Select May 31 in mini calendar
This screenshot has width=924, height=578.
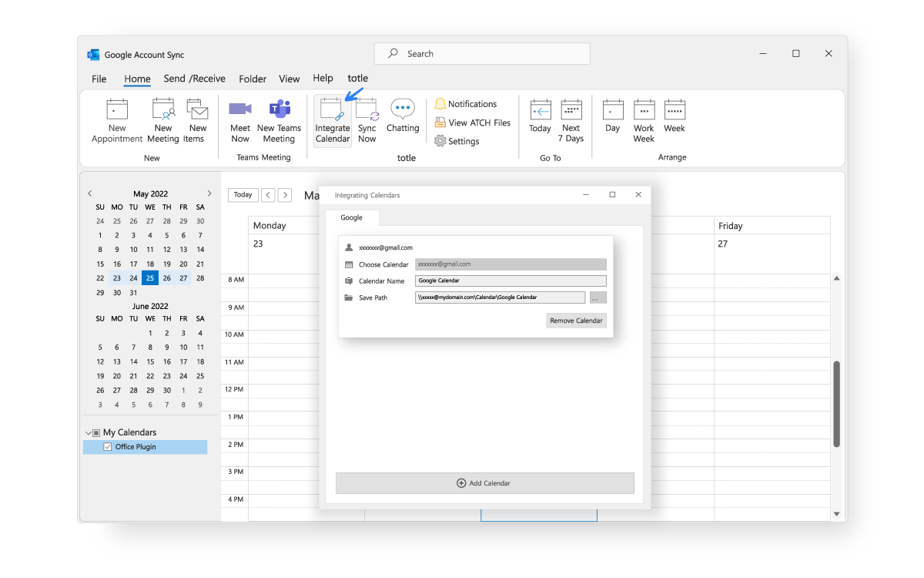pos(133,293)
